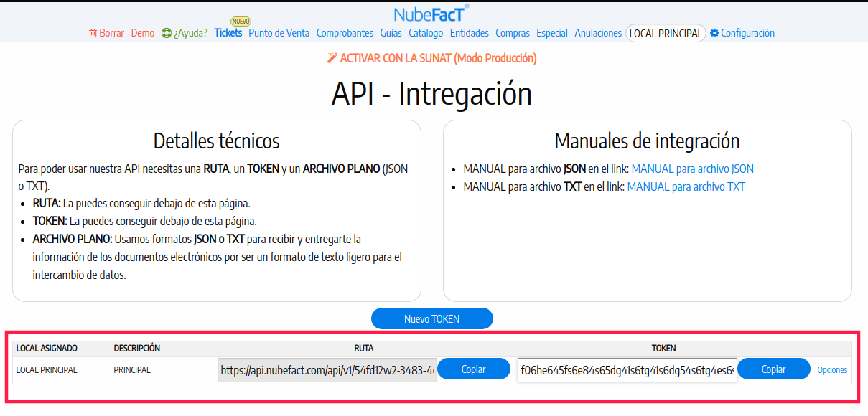Open the Catálogo menu
868x416 pixels.
pyautogui.click(x=426, y=33)
